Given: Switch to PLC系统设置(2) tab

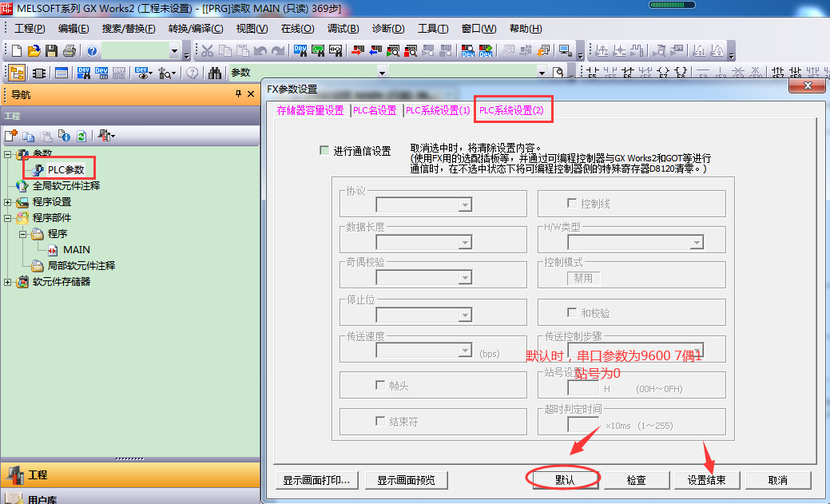Looking at the screenshot, I should (x=511, y=111).
